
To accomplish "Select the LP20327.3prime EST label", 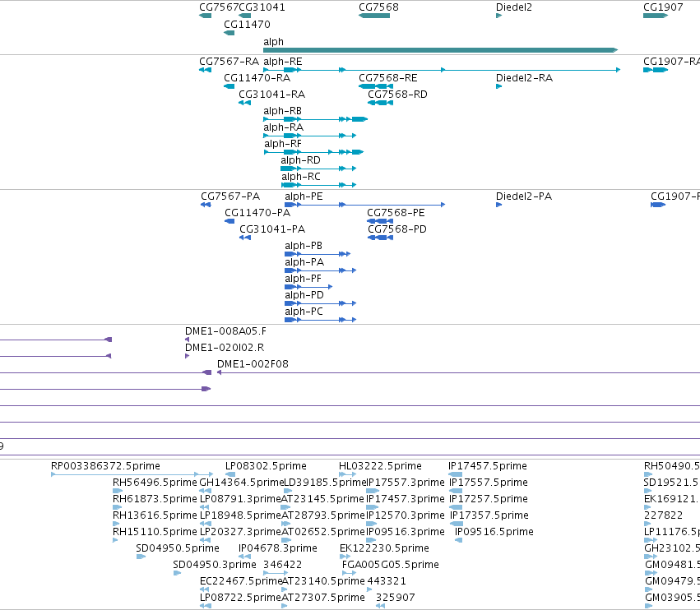I will (x=240, y=531).
